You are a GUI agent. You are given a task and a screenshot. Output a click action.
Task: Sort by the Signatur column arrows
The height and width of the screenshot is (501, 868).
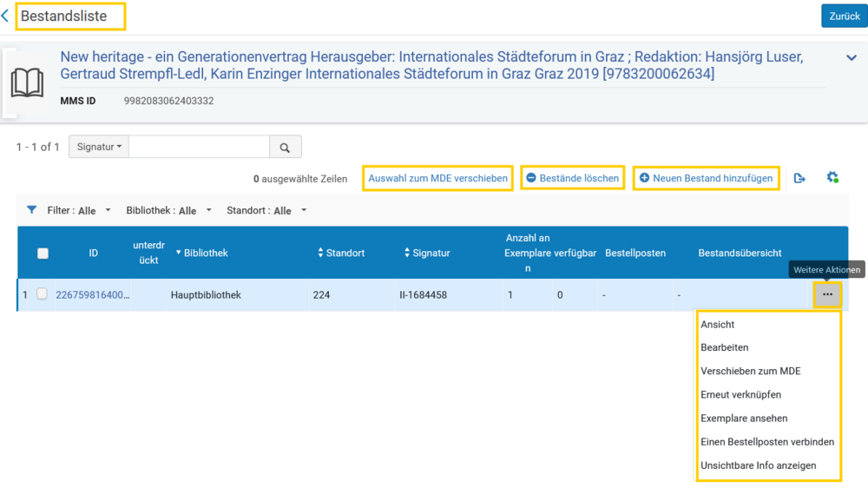point(407,253)
